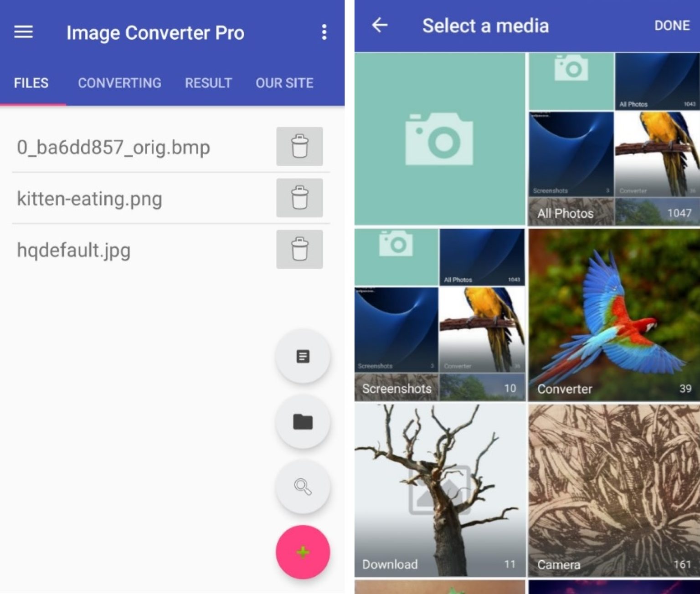700x594 pixels.
Task: Open the RESULT tab
Action: (208, 83)
